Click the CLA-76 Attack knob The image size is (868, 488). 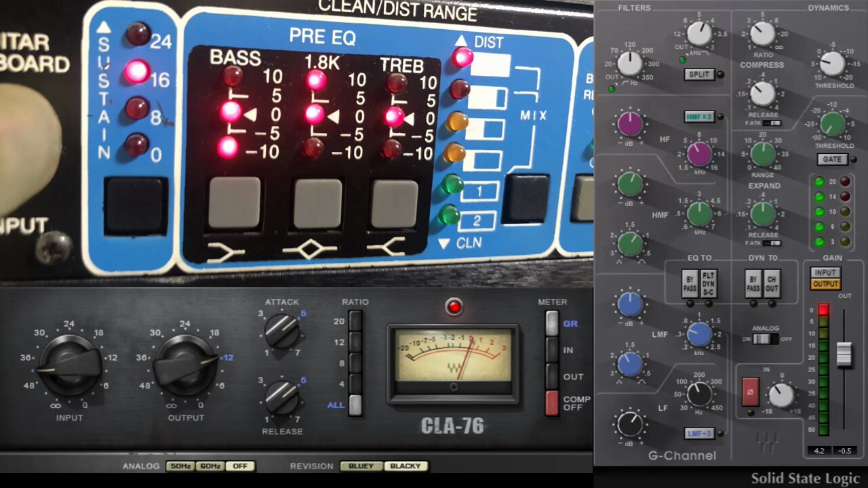(281, 331)
